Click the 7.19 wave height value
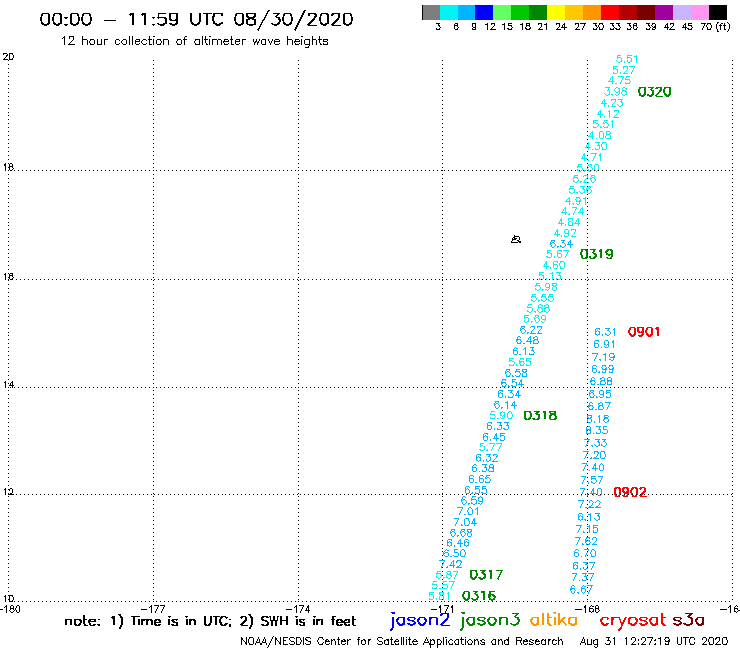This screenshot has height=650, width=740. [x=604, y=357]
